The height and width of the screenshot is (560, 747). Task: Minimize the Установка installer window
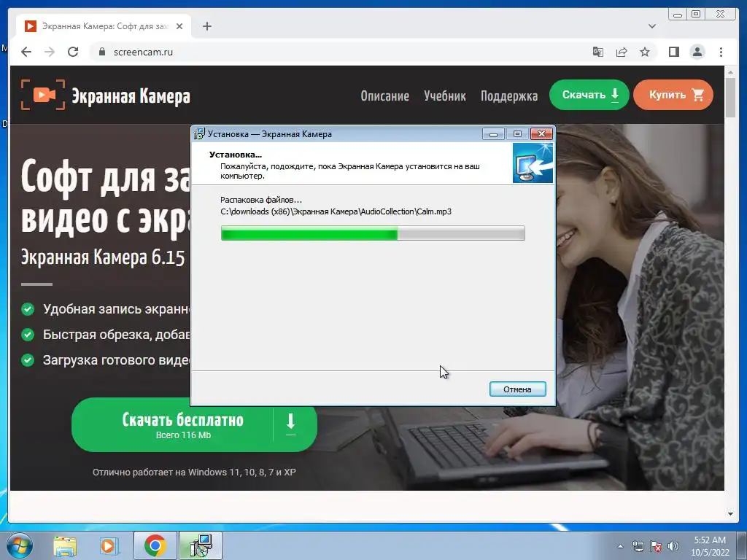click(493, 134)
